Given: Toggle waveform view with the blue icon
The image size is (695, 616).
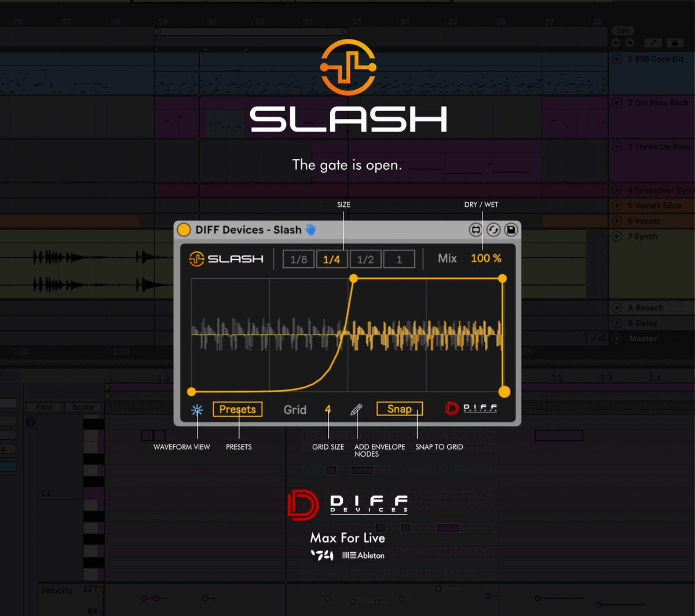Looking at the screenshot, I should (197, 410).
